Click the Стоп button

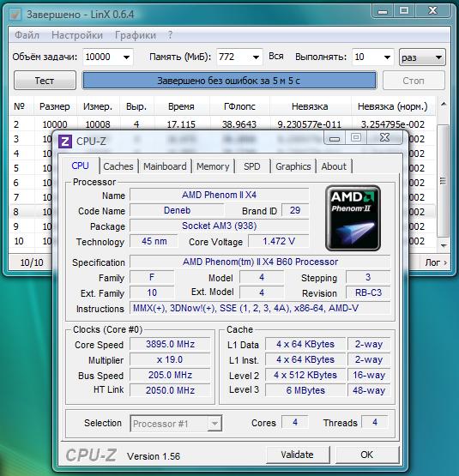tap(414, 81)
